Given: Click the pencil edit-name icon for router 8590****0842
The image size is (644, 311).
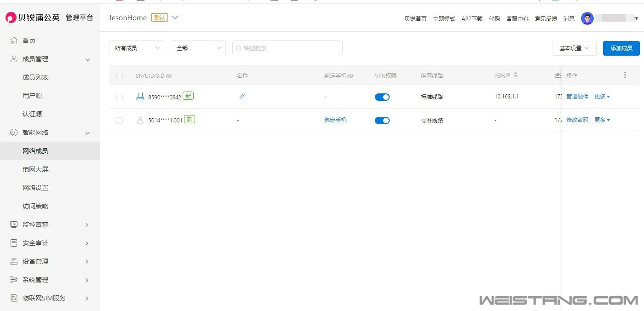Looking at the screenshot, I should point(242,97).
